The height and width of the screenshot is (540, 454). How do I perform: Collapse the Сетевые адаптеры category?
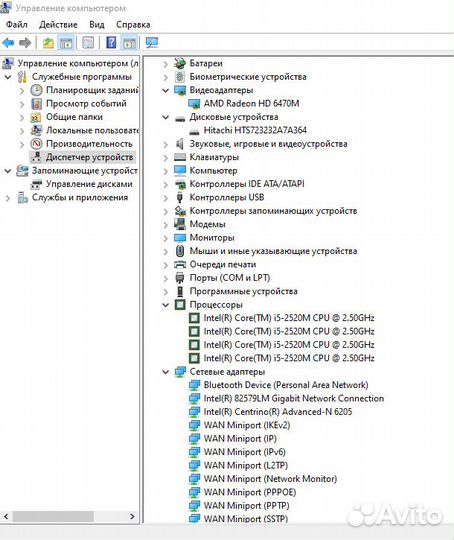(166, 372)
